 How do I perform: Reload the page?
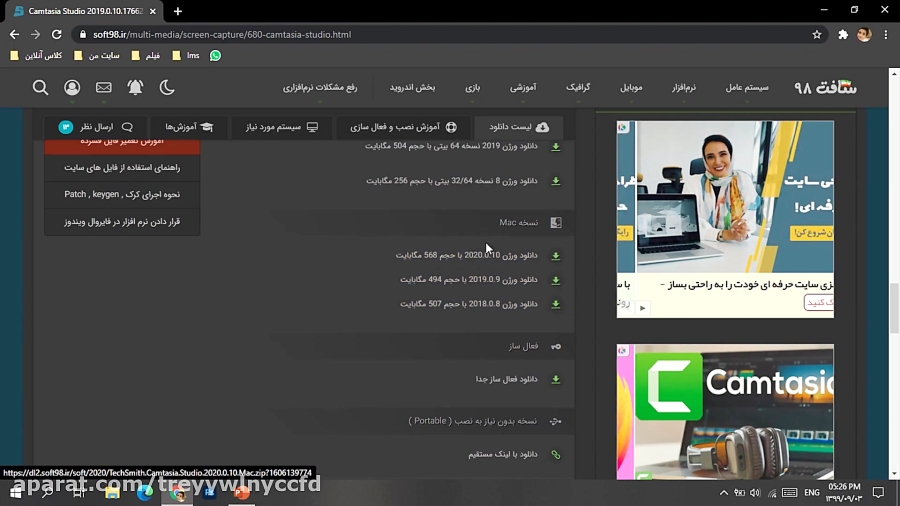coord(56,34)
